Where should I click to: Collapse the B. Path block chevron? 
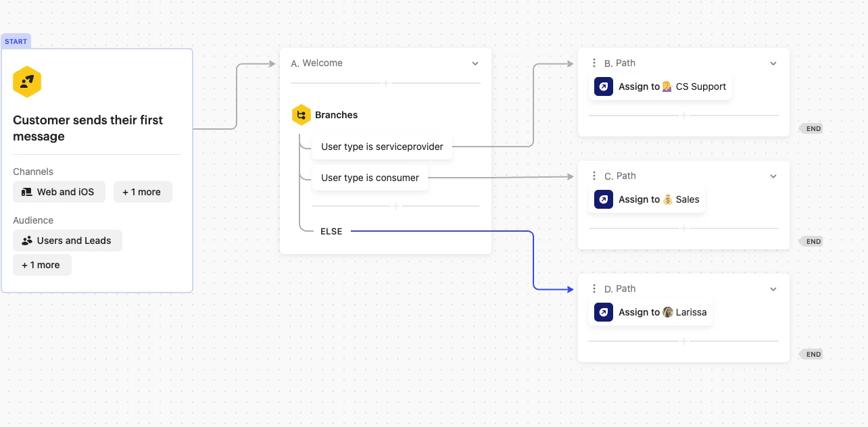pos(773,64)
